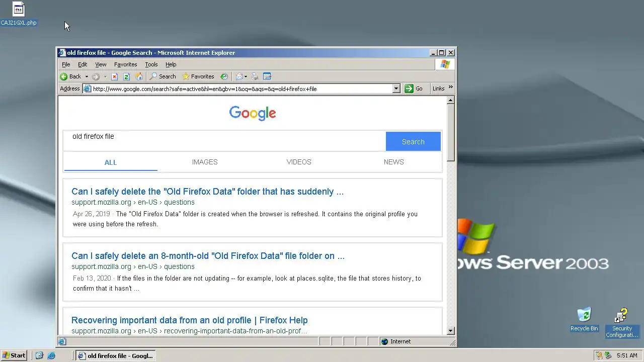Open the 8-month-old "Old Firefox Data" result
Image resolution: width=644 pixels, height=362 pixels.
click(x=208, y=256)
